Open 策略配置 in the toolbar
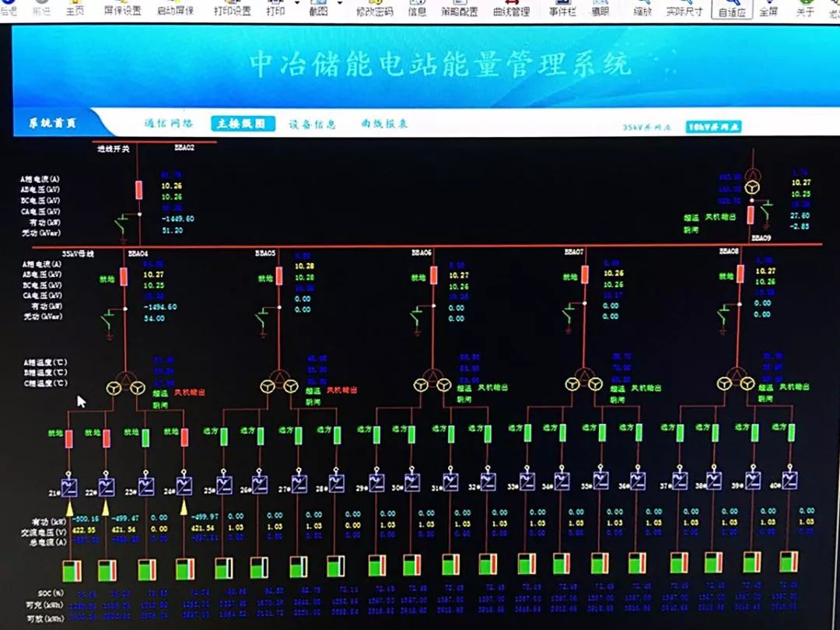This screenshot has height=630, width=840. point(459,9)
